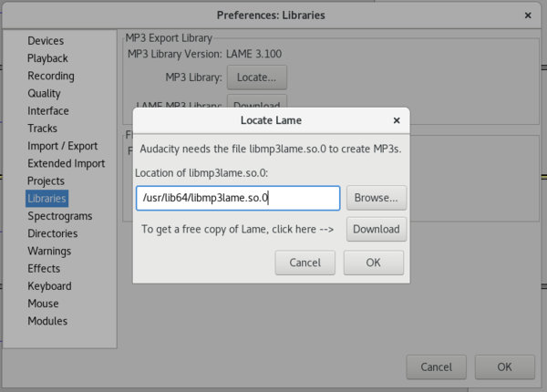Select Interface in the sidebar
The width and height of the screenshot is (547, 392).
[48, 111]
